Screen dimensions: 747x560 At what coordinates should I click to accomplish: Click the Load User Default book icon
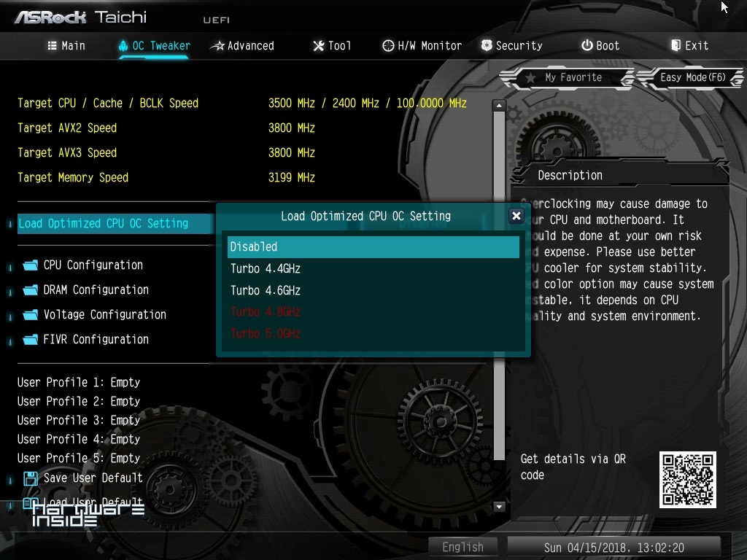(x=31, y=502)
